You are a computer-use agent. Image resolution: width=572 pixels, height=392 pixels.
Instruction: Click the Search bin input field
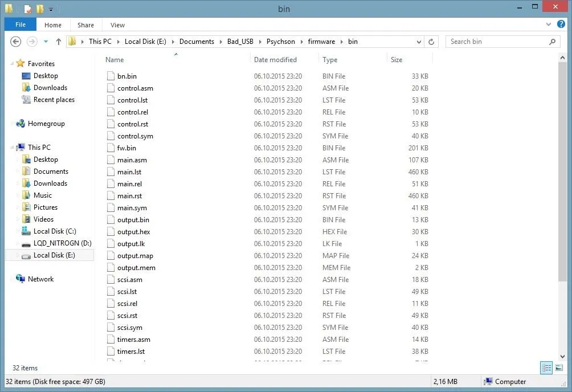(x=498, y=42)
